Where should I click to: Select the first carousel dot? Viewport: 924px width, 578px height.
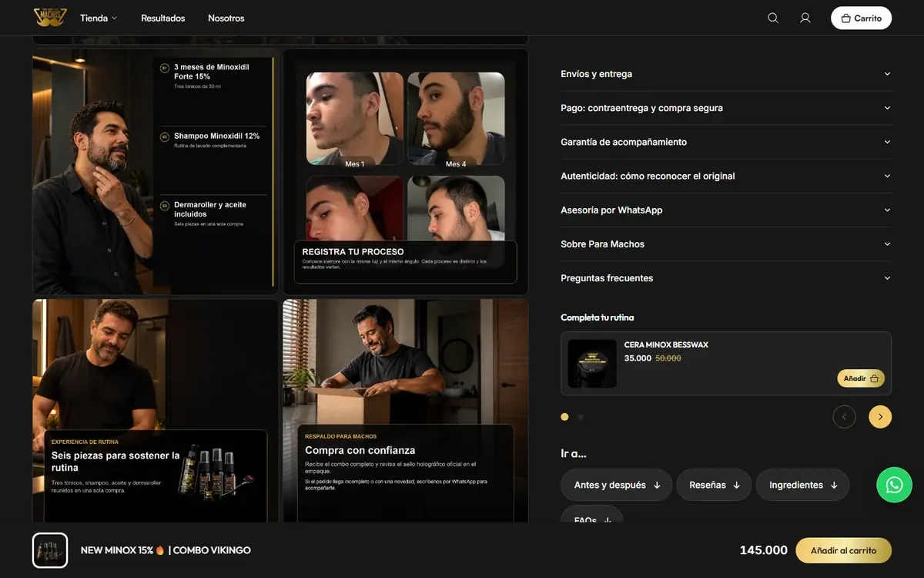point(564,417)
